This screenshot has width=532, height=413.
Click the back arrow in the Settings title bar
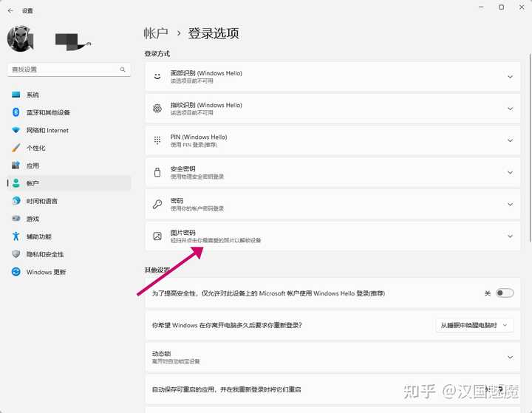(x=10, y=10)
